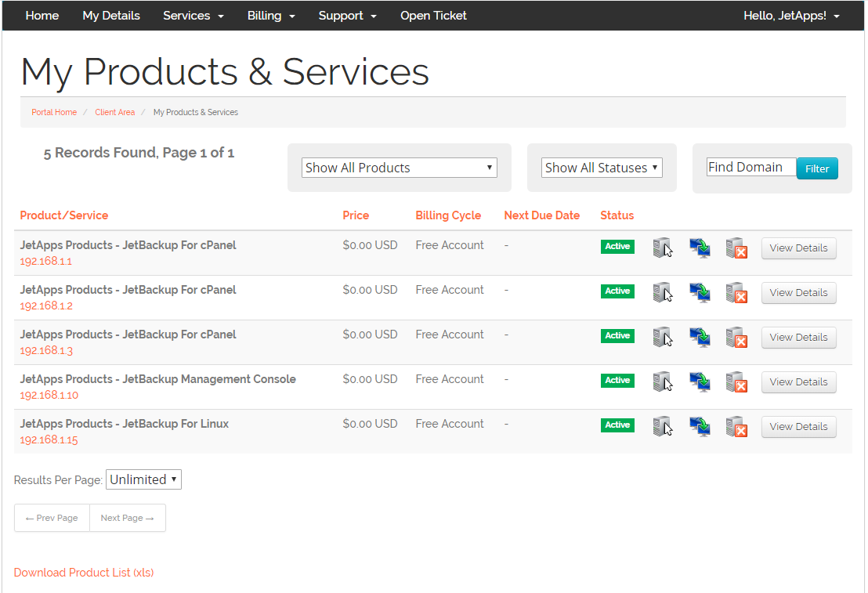
Task: Click JetBackup Management Console product name
Action: [x=157, y=379]
